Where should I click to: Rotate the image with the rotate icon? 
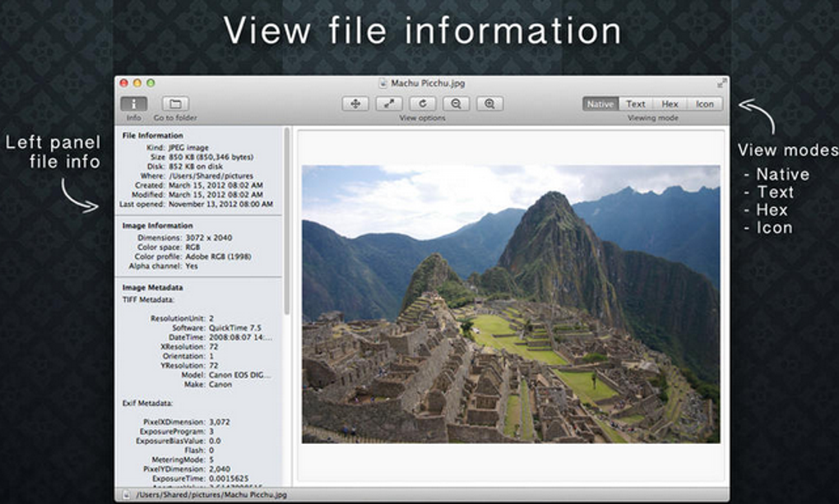point(423,104)
